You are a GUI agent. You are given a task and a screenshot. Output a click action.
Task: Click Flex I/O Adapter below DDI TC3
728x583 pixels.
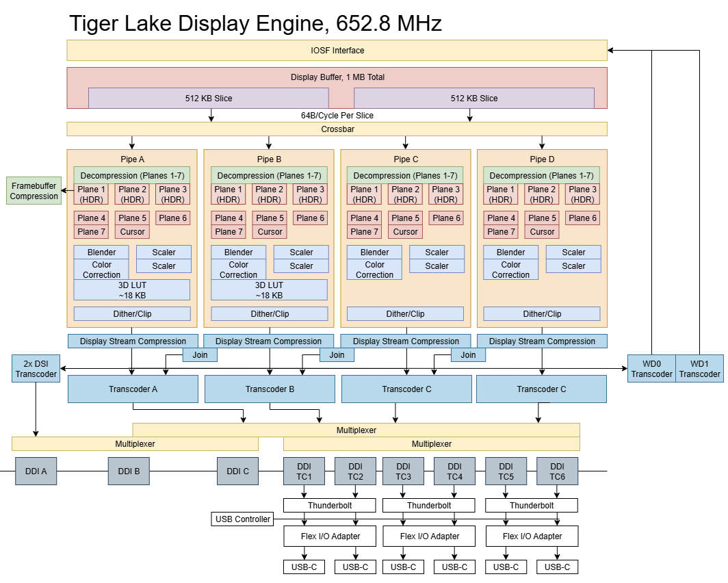click(430, 536)
